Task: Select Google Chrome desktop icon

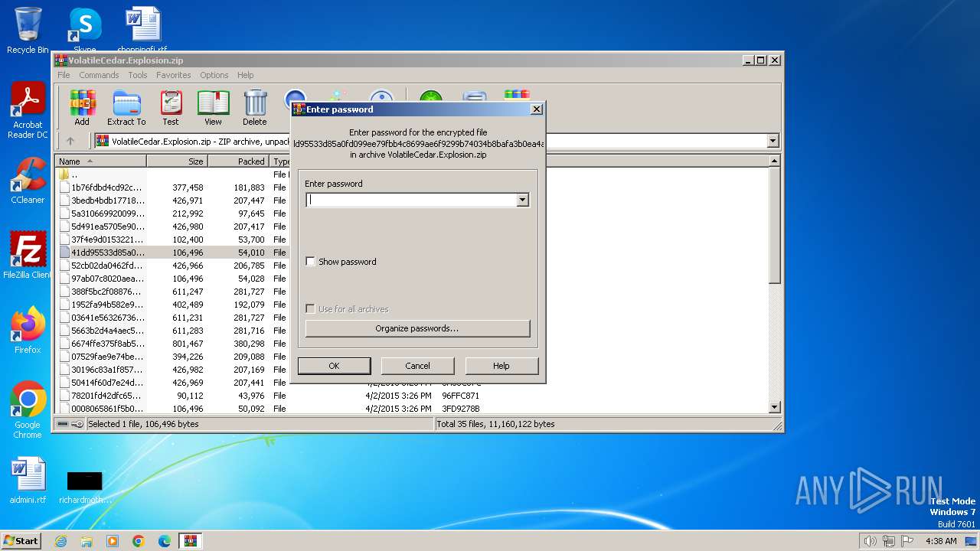Action: 28,409
